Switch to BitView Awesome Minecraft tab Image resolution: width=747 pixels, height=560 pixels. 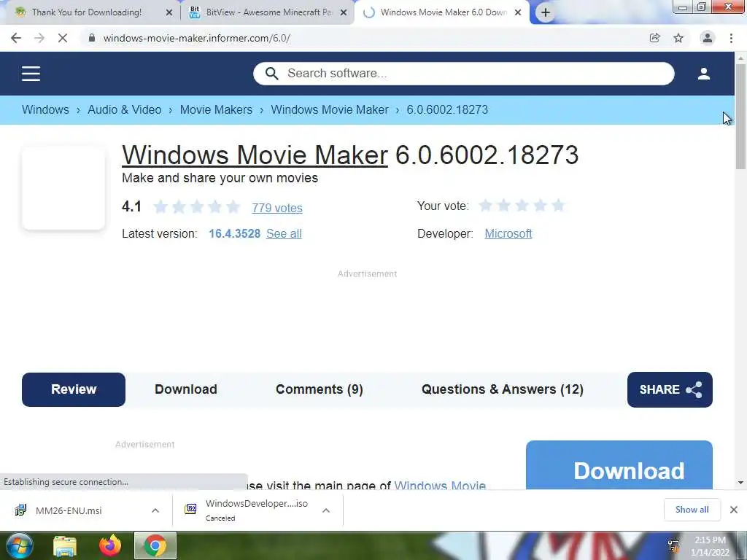[268, 13]
